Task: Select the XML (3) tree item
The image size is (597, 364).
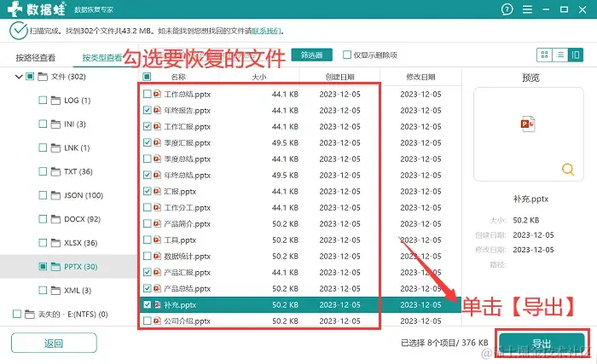Action: pos(78,291)
